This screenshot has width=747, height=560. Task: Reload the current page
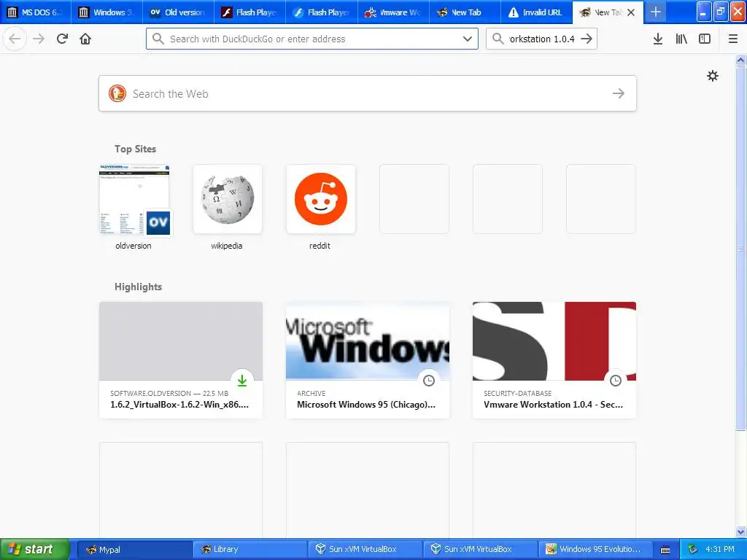62,39
